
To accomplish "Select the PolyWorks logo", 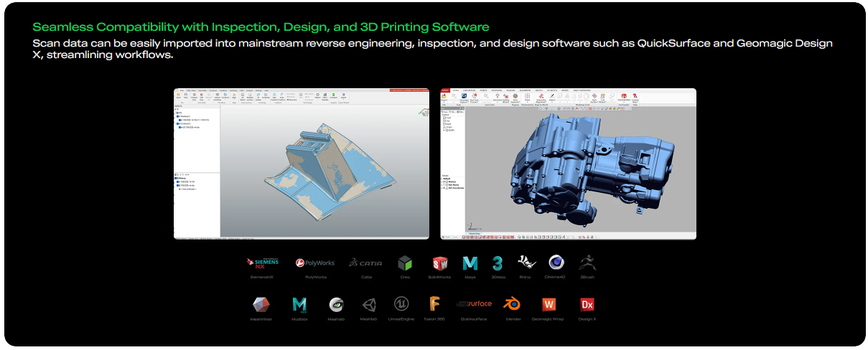I will click(x=315, y=263).
